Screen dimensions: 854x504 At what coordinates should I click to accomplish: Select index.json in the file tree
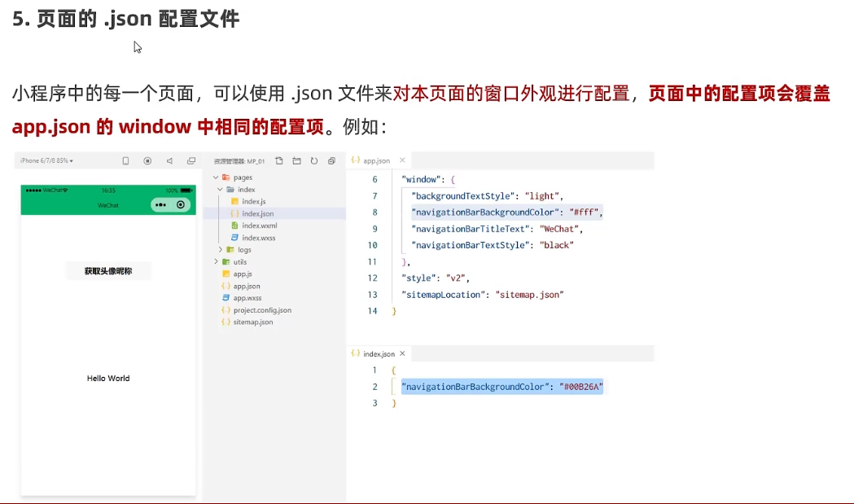click(257, 213)
